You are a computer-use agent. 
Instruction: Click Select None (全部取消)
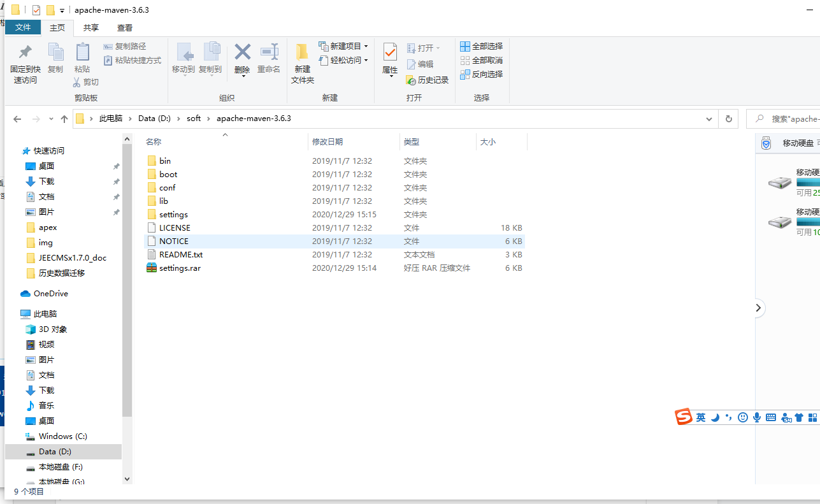click(x=482, y=61)
